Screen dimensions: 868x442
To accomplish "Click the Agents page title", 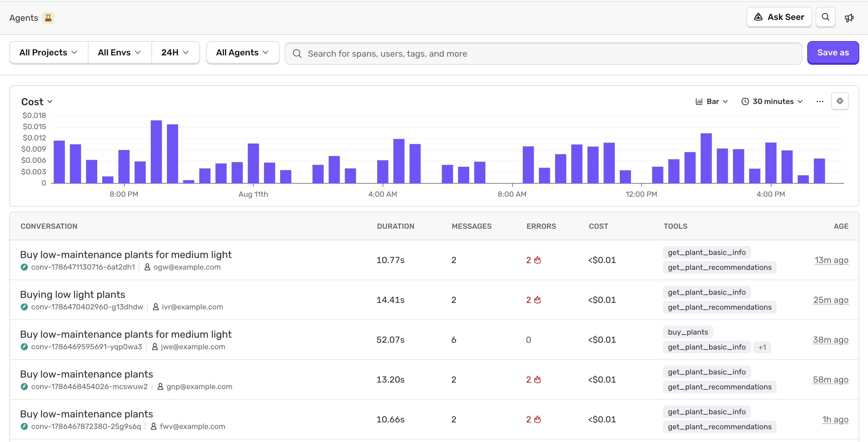I will (24, 18).
